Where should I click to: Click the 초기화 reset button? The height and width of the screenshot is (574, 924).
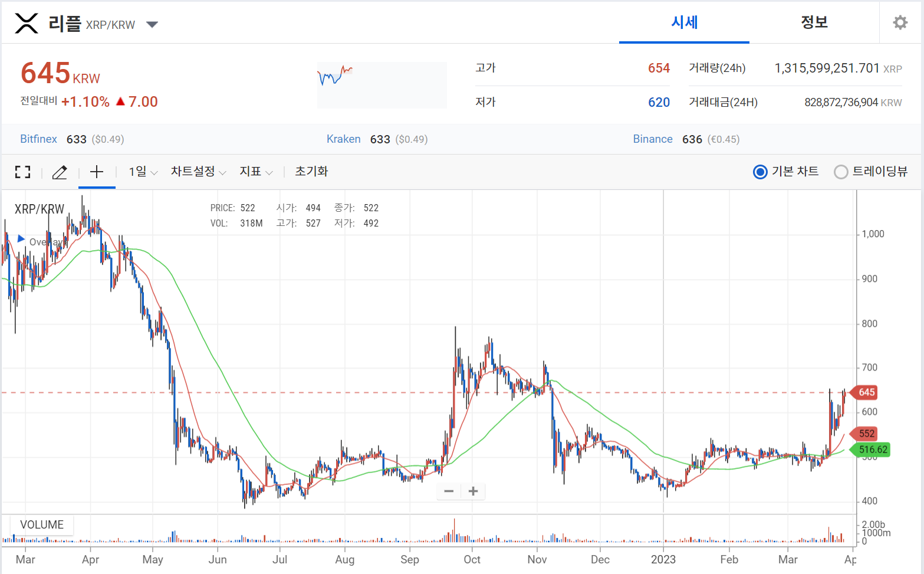(x=311, y=172)
